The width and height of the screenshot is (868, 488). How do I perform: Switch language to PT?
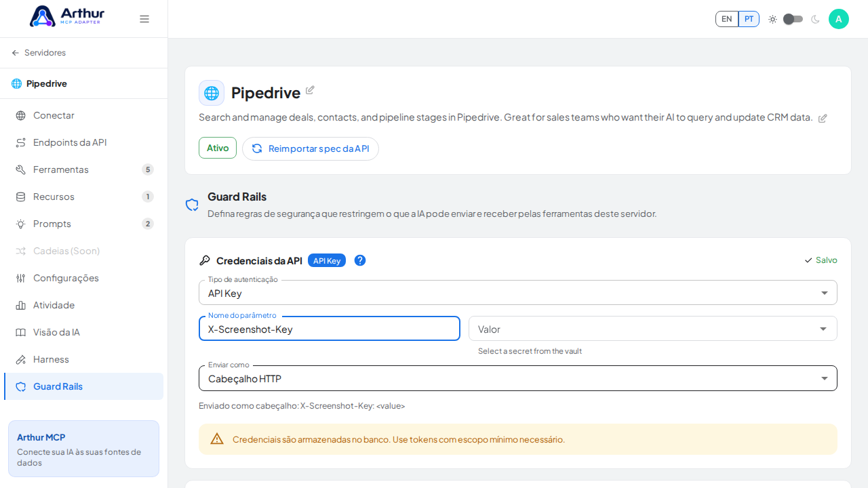[x=749, y=19]
